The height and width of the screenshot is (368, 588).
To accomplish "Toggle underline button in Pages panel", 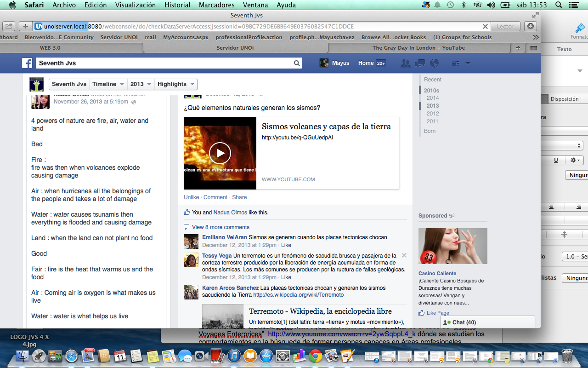I will point(556,161).
